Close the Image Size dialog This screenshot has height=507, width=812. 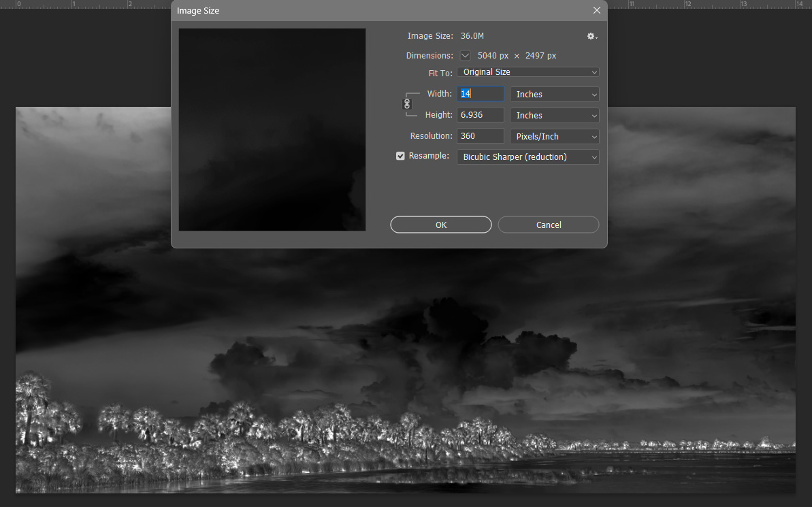596,10
